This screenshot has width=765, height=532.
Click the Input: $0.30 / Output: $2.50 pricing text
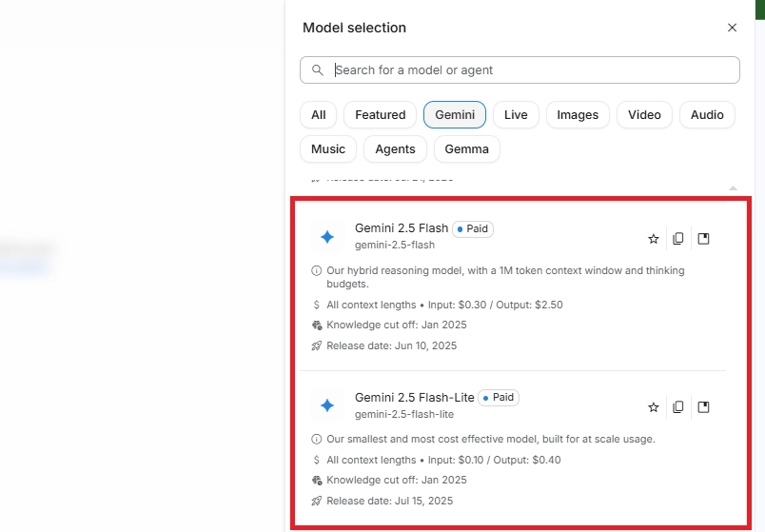[495, 305]
